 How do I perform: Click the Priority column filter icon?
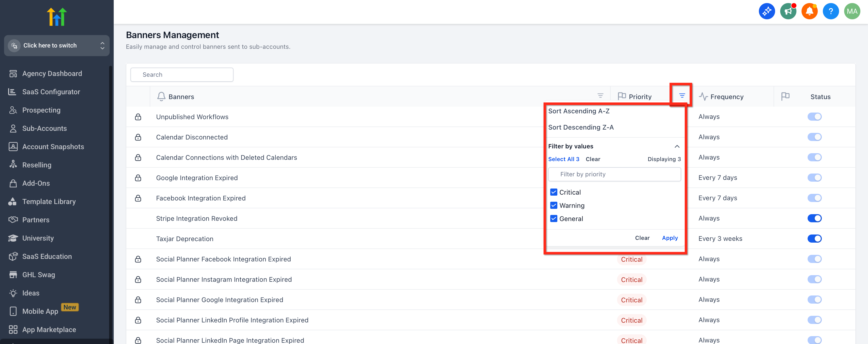[682, 96]
